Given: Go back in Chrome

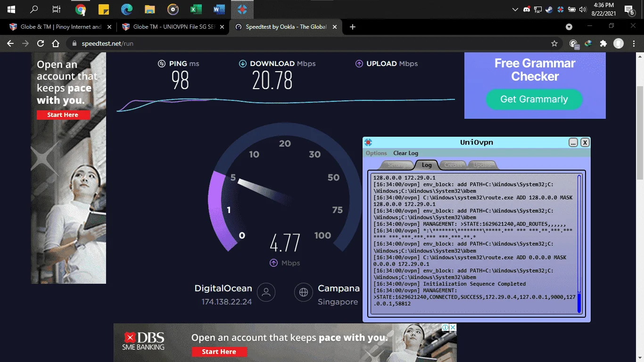Looking at the screenshot, I should [x=10, y=43].
